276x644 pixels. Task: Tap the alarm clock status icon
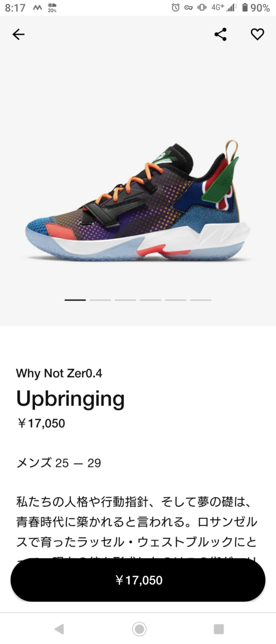tap(175, 8)
